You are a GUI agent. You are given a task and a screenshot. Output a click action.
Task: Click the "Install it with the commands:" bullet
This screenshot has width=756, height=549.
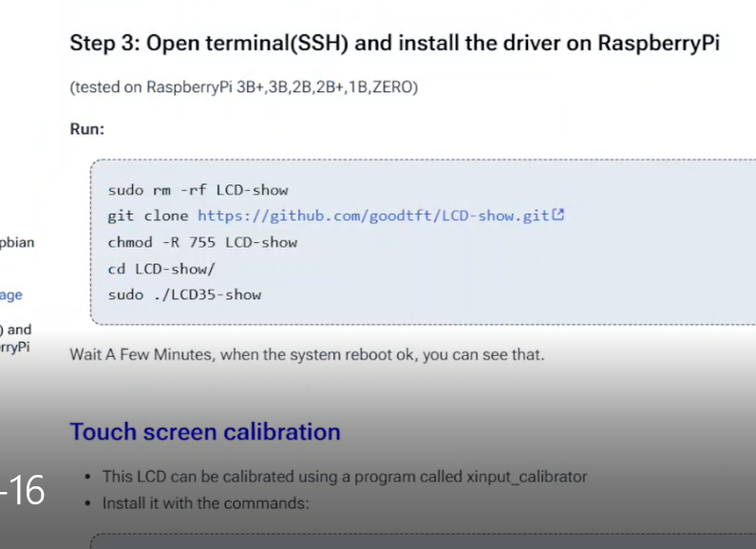click(205, 502)
